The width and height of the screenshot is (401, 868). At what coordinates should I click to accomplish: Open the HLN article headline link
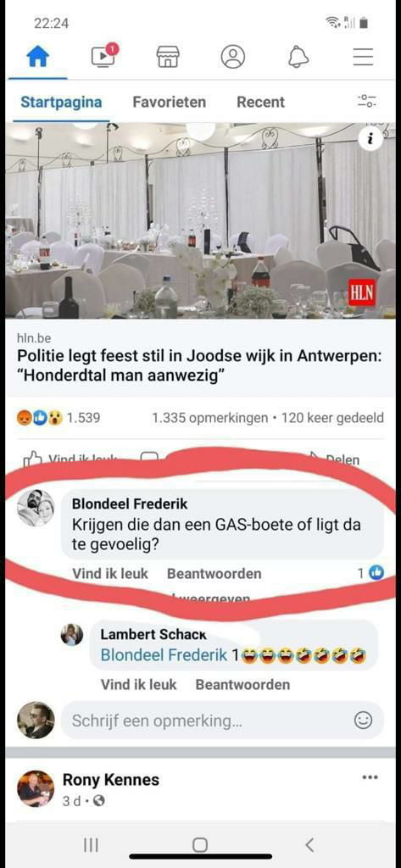pyautogui.click(x=199, y=365)
